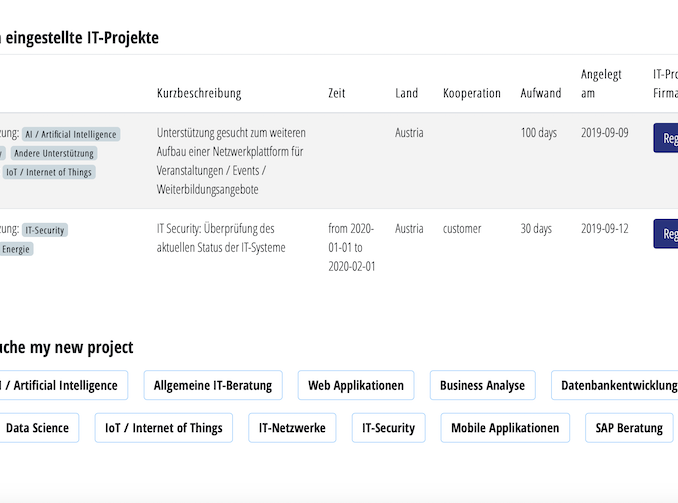The height and width of the screenshot is (503, 678).
Task: Select the Allgemeine IT-Beratung filter button
Action: (212, 385)
